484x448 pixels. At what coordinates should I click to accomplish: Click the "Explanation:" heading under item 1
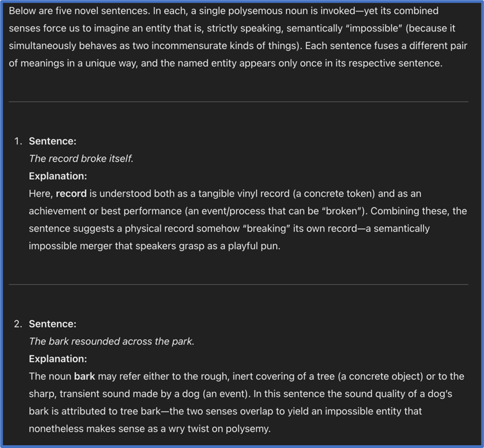tap(58, 176)
